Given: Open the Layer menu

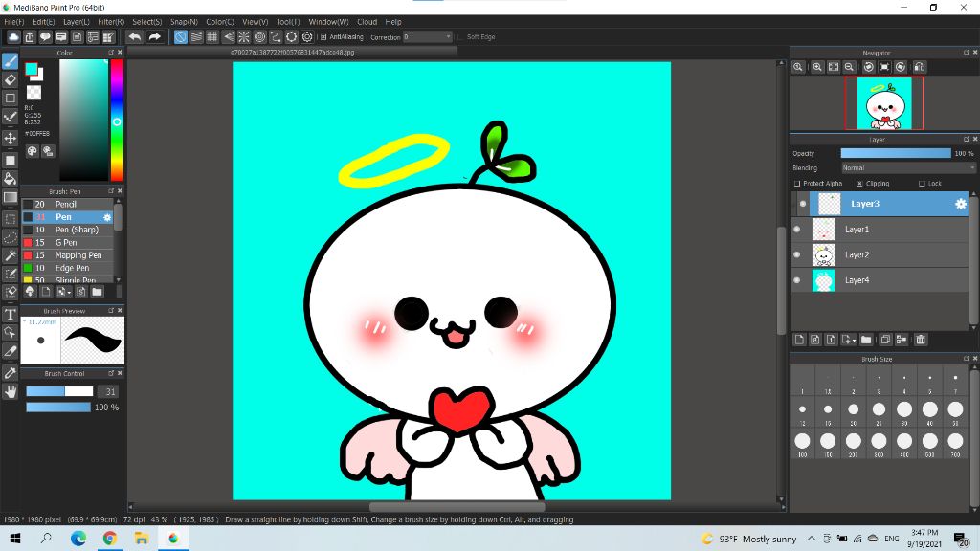Looking at the screenshot, I should tap(77, 22).
